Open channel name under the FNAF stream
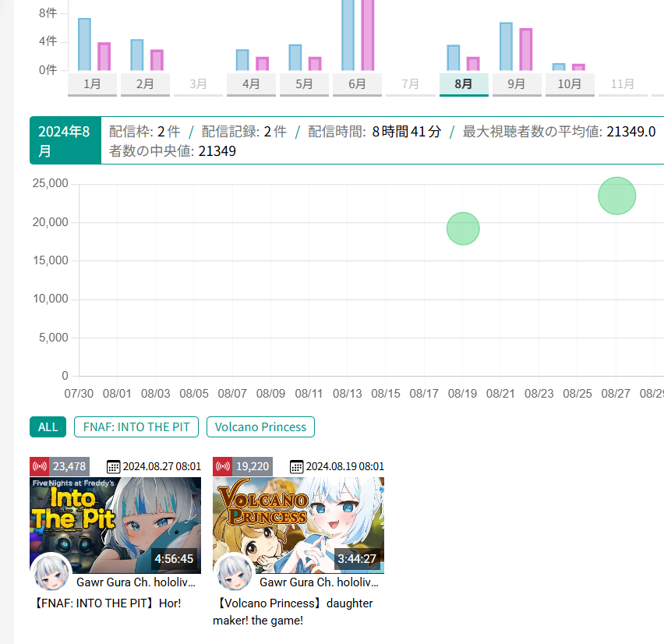664x644 pixels. [x=136, y=582]
